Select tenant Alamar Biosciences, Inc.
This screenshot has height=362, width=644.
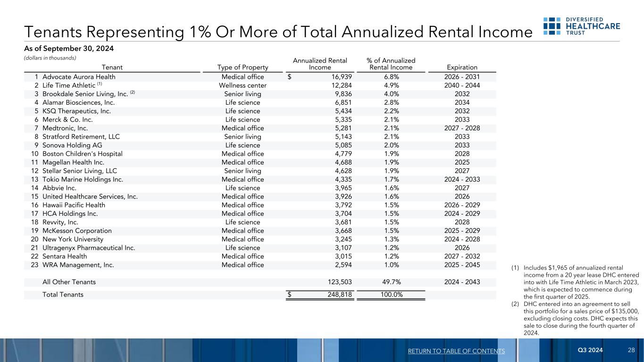[78, 102]
